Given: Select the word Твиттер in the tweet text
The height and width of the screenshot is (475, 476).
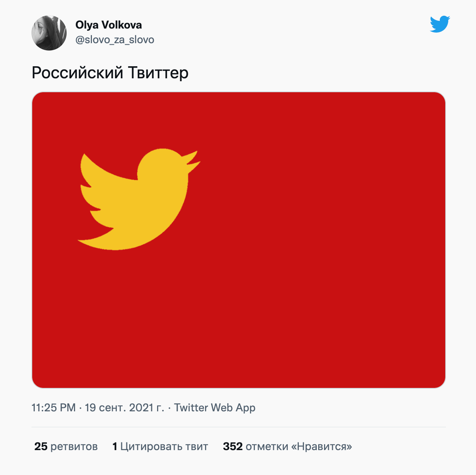Looking at the screenshot, I should (158, 72).
